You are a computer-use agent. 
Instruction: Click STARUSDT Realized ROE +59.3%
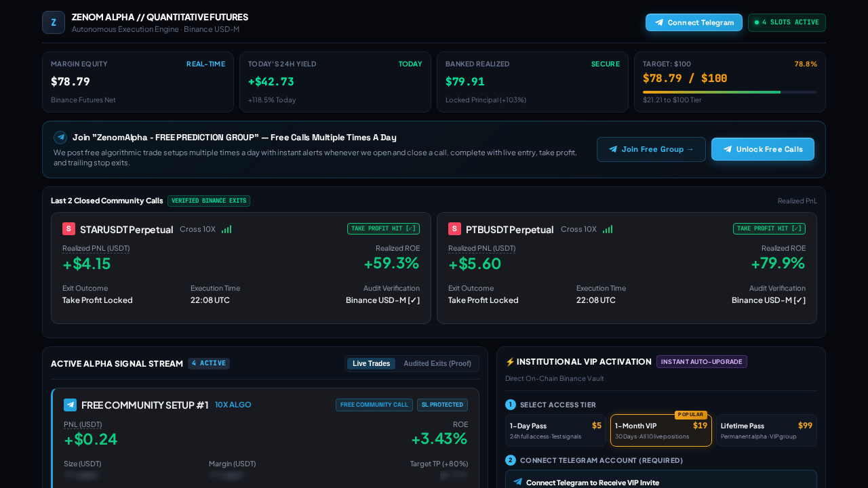[392, 263]
